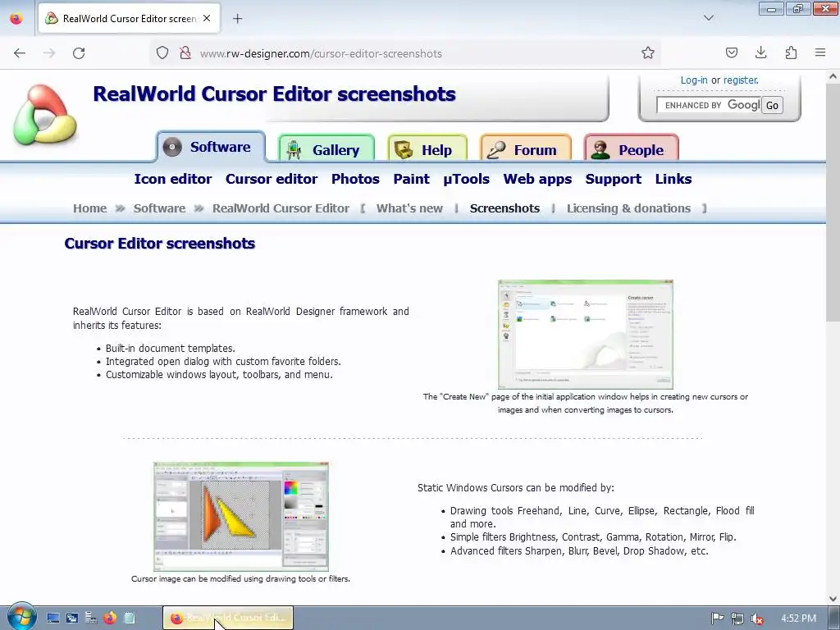The width and height of the screenshot is (840, 630).
Task: Follow the Software breadcrumb link
Action: (x=159, y=208)
